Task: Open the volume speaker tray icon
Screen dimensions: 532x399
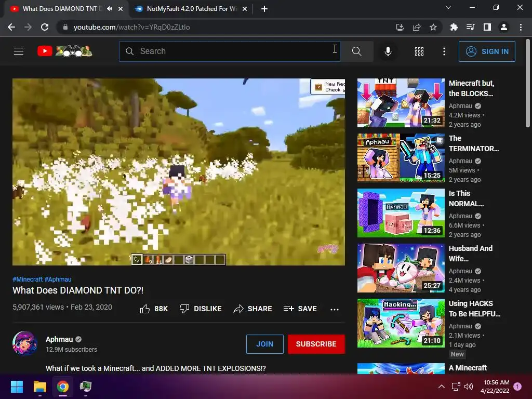Action: [x=469, y=387]
